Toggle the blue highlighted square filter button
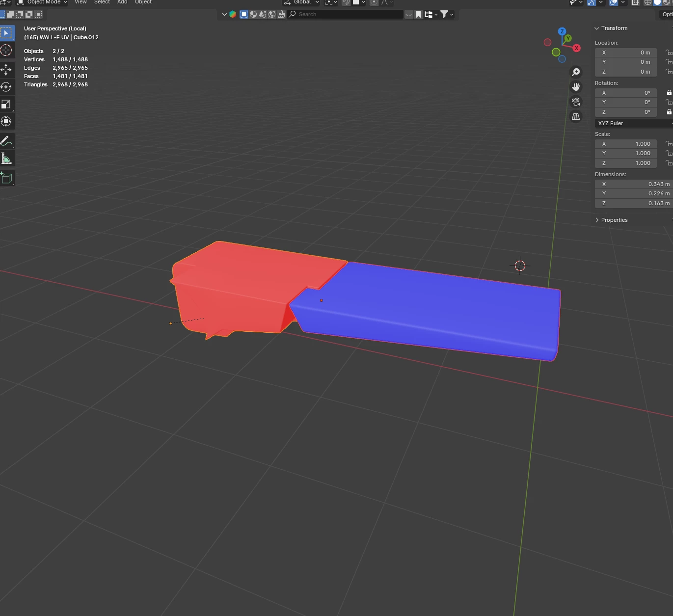673x616 pixels. coord(244,14)
